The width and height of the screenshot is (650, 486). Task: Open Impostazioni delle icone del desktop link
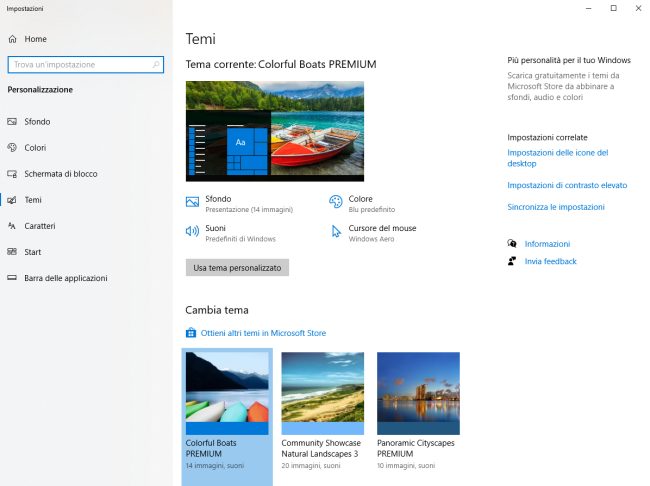558,158
